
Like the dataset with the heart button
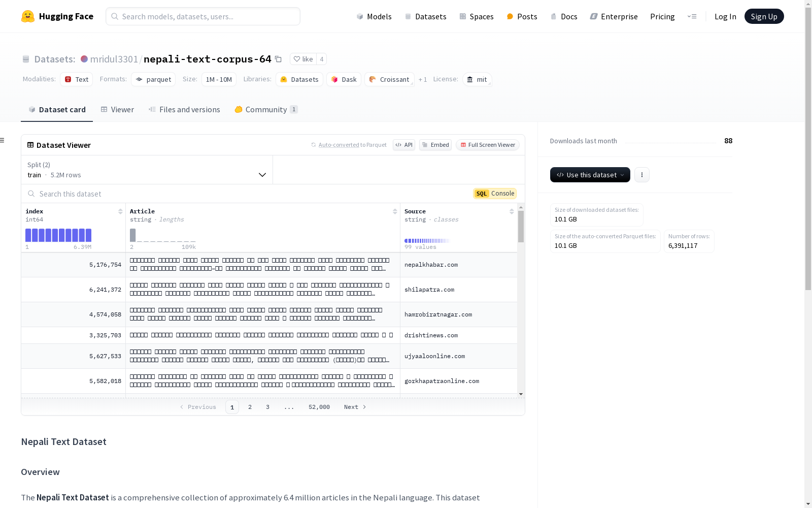tap(303, 59)
